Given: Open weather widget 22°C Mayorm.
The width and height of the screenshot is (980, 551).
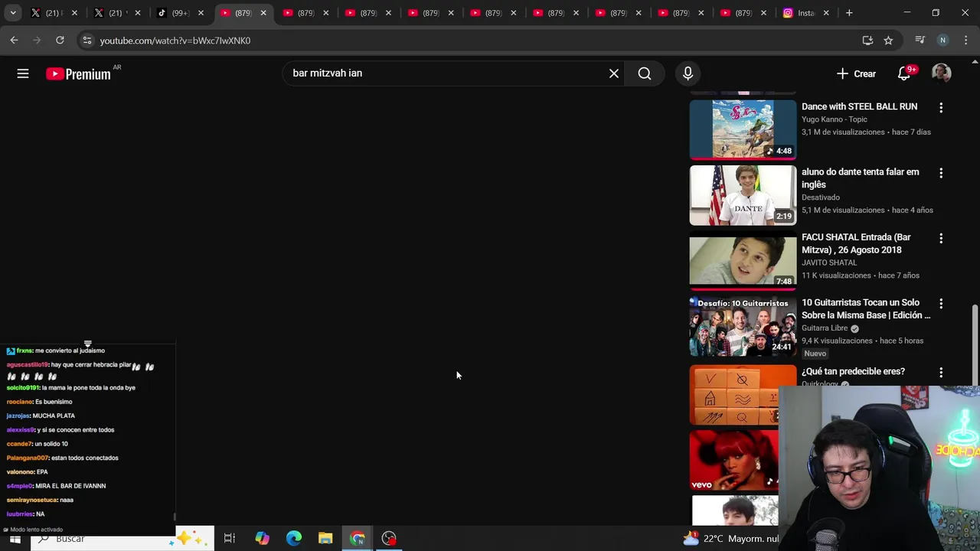Looking at the screenshot, I should pyautogui.click(x=730, y=539).
